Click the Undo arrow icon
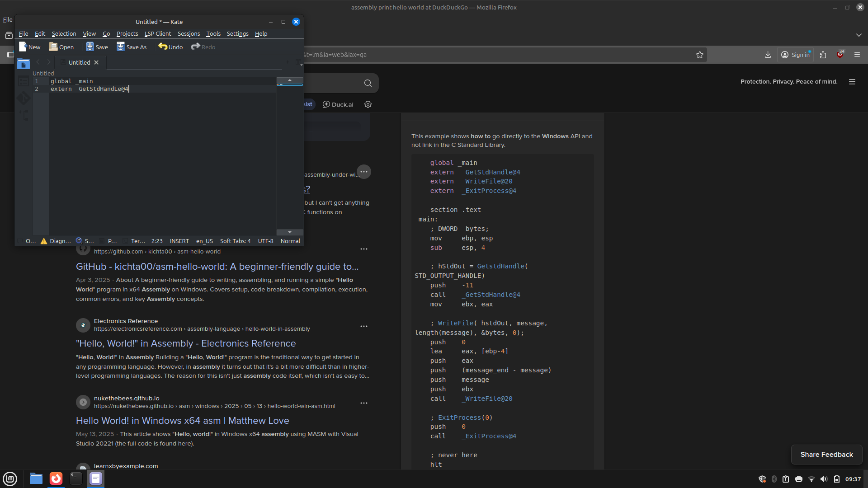 pos(163,47)
